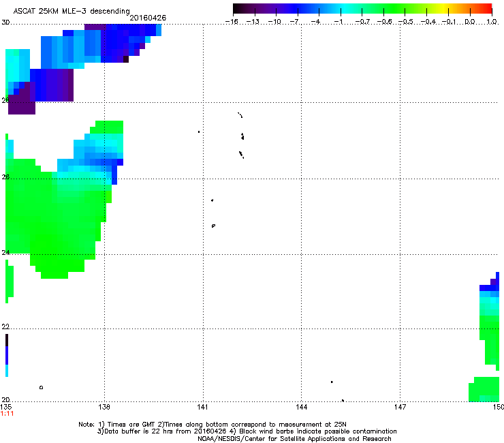Click the 'Data buffer is 22 hrs' note
Viewport: 504px width, 443px height.
[x=247, y=431]
